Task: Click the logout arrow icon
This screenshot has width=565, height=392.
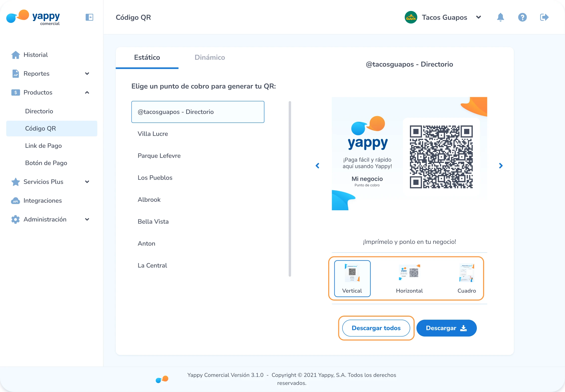Action: pos(544,17)
